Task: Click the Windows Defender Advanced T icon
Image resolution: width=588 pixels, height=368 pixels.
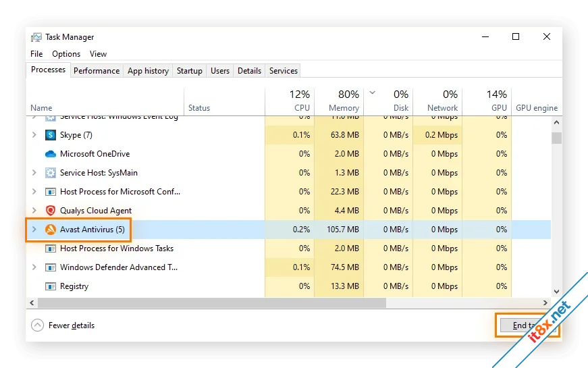Action: (50, 267)
